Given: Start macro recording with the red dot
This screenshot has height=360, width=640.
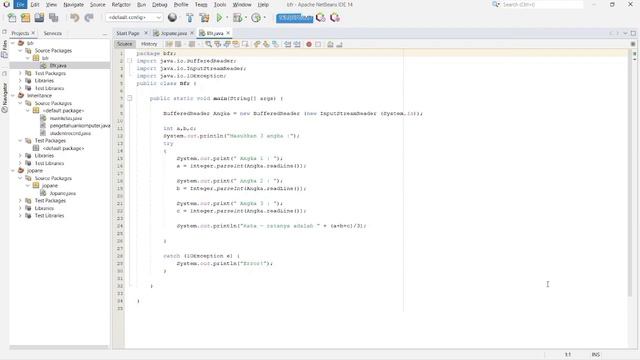Looking at the screenshot, I should click(x=309, y=44).
